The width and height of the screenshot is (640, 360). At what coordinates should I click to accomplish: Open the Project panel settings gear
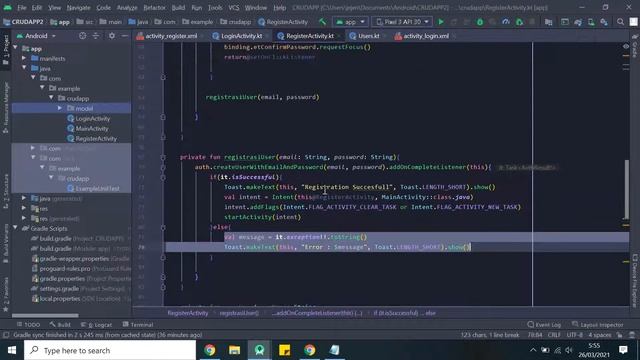coord(111,36)
